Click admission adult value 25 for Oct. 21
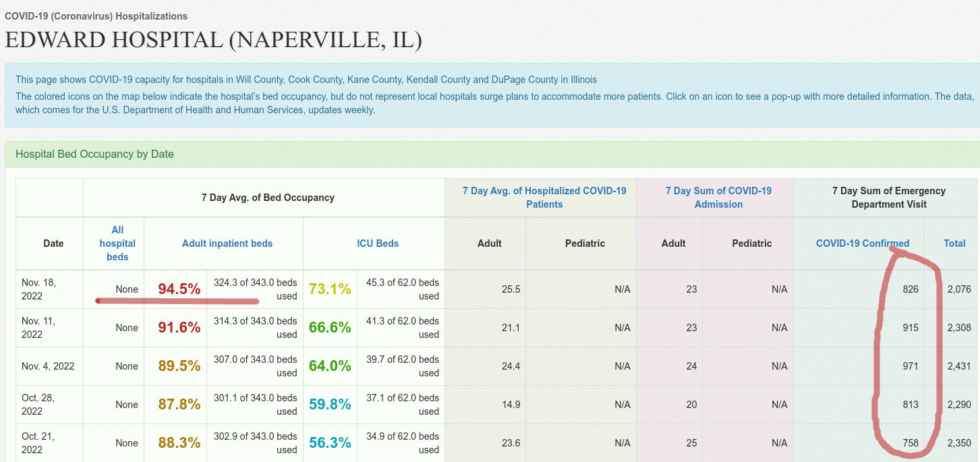The width and height of the screenshot is (980, 462). tap(691, 443)
